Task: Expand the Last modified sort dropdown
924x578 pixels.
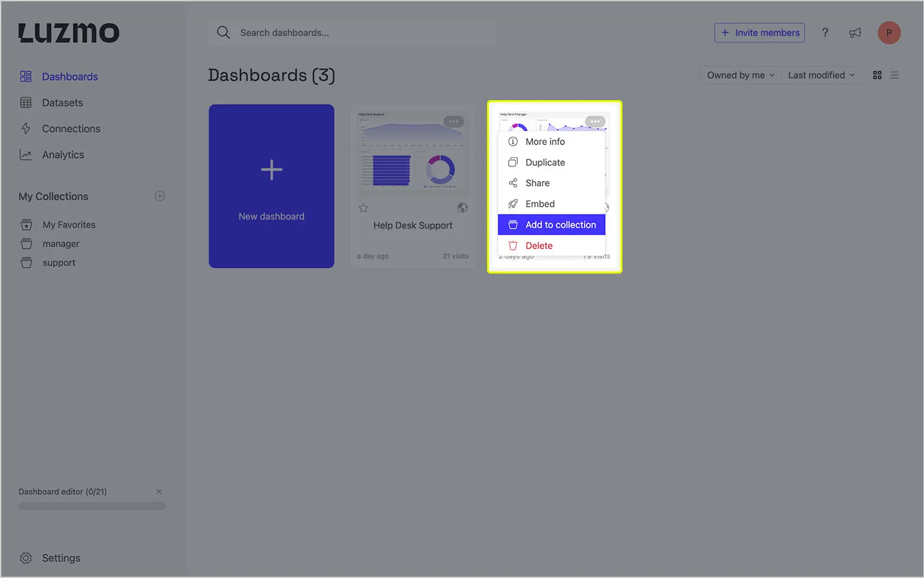Action: [821, 75]
